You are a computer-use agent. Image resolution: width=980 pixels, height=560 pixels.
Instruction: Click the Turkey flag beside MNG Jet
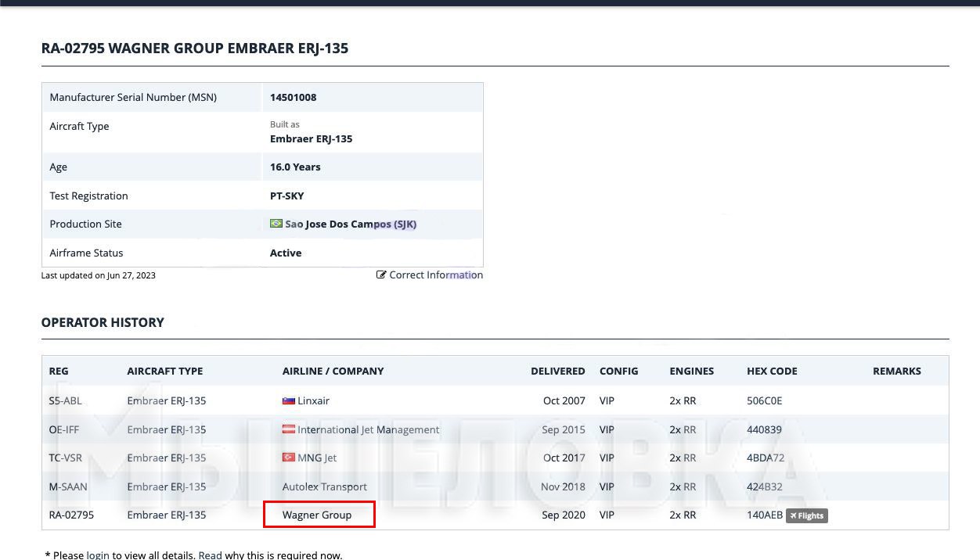288,458
